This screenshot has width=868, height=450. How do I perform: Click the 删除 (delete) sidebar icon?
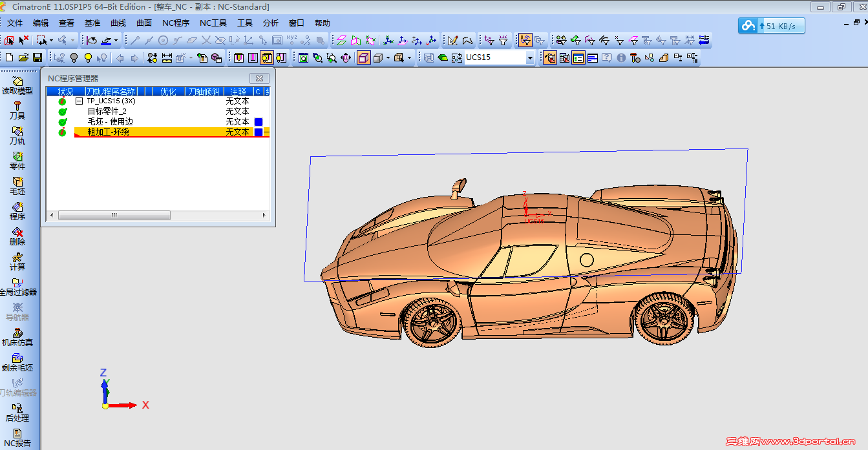click(x=17, y=232)
